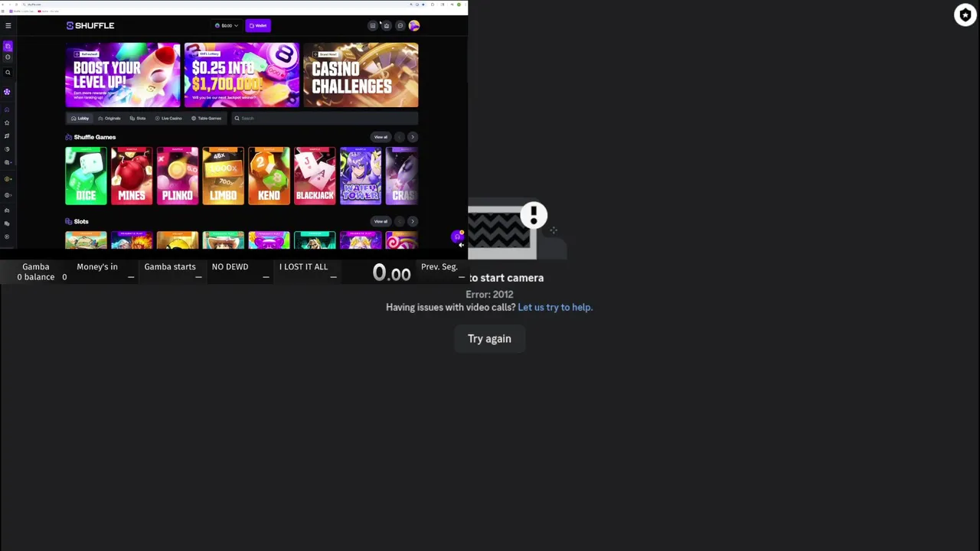Click the 'Gamba starts' split label
The height and width of the screenshot is (551, 980).
[170, 266]
